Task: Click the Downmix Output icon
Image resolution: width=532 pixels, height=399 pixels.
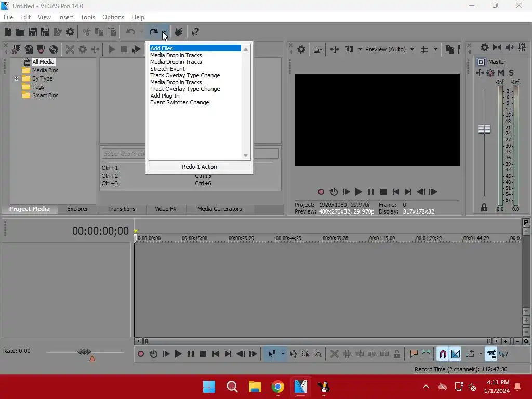Action: 497,47
